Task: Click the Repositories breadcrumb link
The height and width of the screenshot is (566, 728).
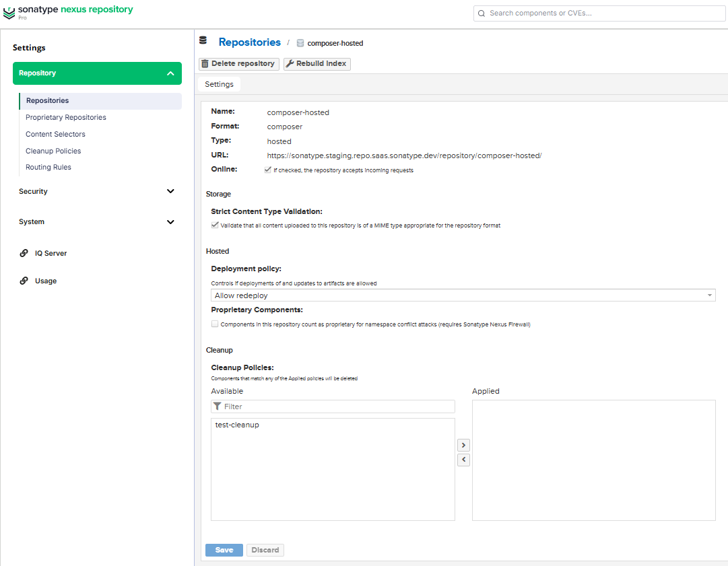Action: pyautogui.click(x=249, y=42)
